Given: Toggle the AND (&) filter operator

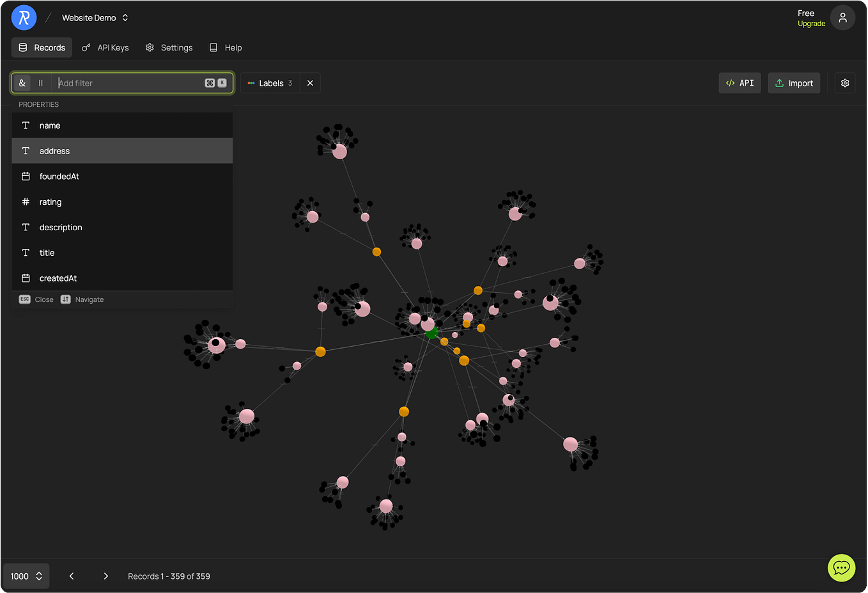Looking at the screenshot, I should (x=22, y=83).
